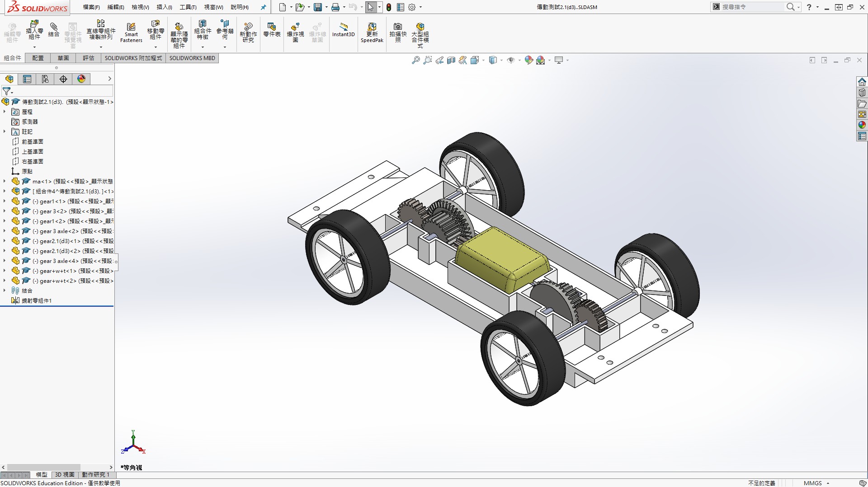Toggle the Select arrow cursor tool
Viewport: 868px width, 487px height.
pyautogui.click(x=371, y=7)
